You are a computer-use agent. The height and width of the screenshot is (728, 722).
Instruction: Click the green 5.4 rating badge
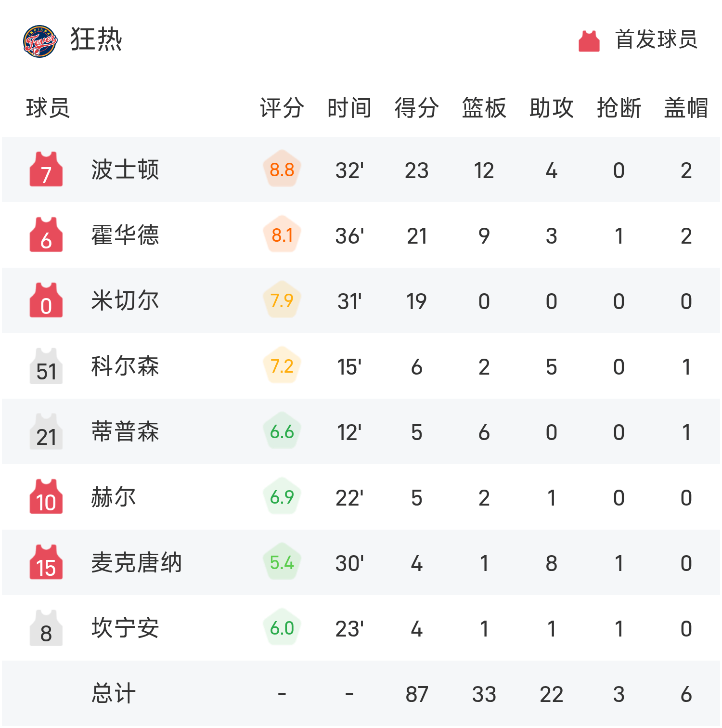[282, 563]
